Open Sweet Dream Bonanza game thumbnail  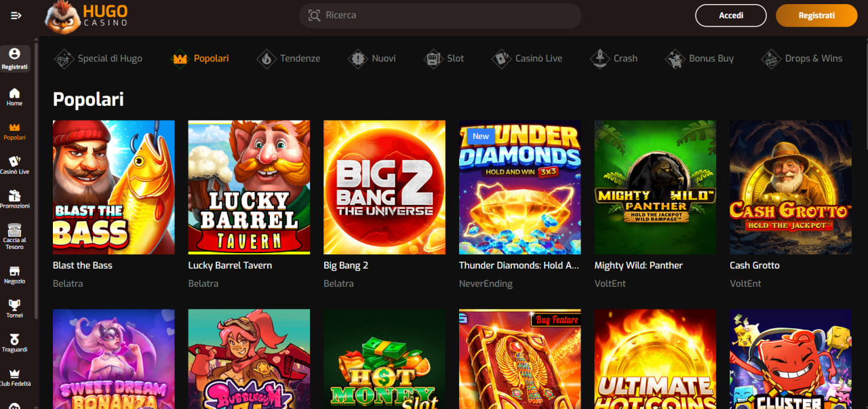(x=114, y=359)
